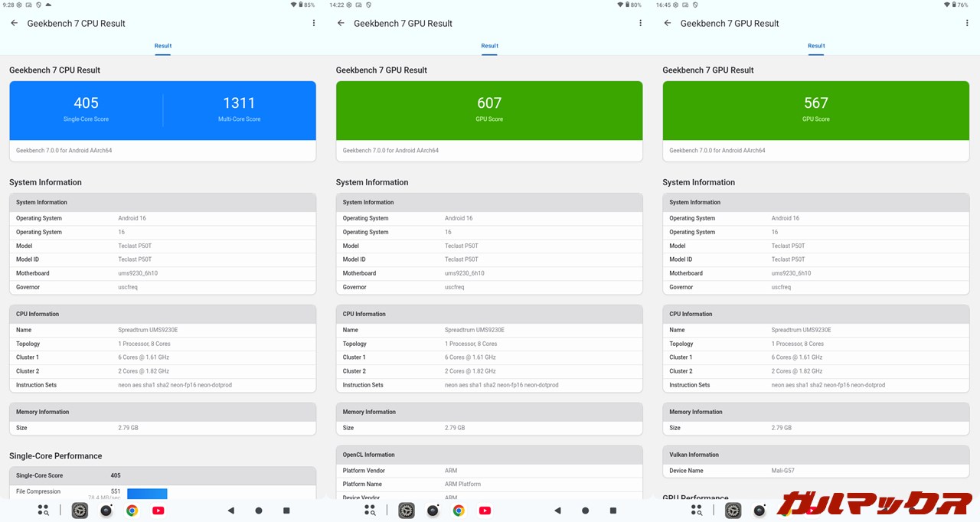Tap the Motherboard row on CPU Result screen
This screenshot has height=522, width=980.
coord(162,273)
